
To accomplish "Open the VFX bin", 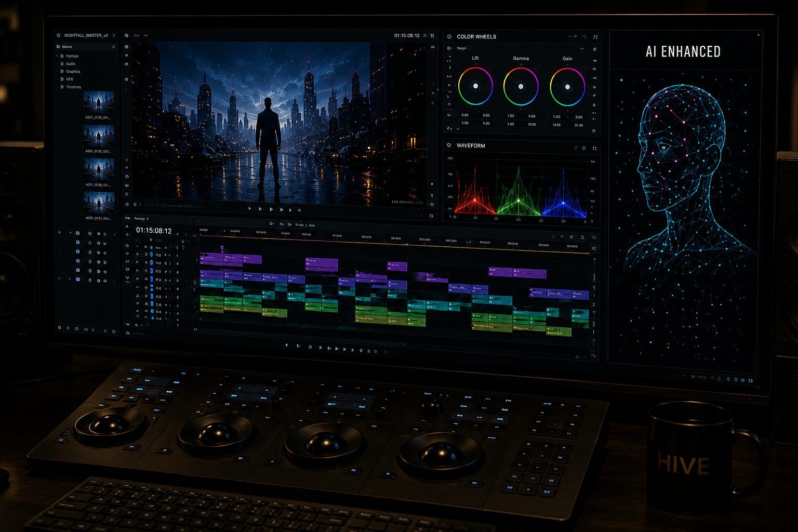I will coord(67,79).
